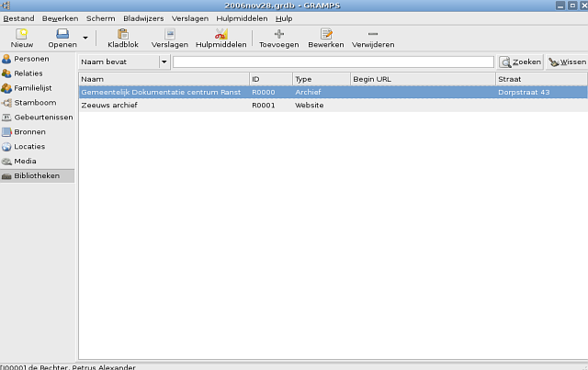
Task: Open Stamboom pedigree view
Action: (33, 102)
